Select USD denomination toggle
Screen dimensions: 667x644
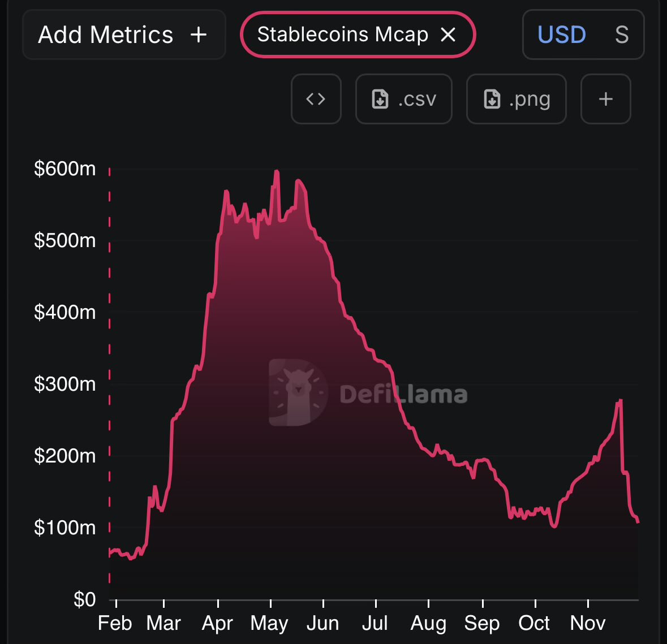pyautogui.click(x=561, y=35)
